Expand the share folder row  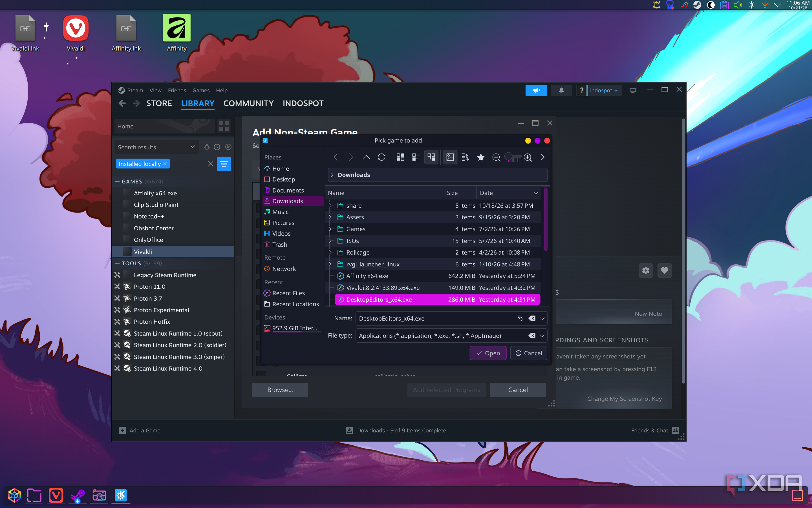pyautogui.click(x=330, y=205)
